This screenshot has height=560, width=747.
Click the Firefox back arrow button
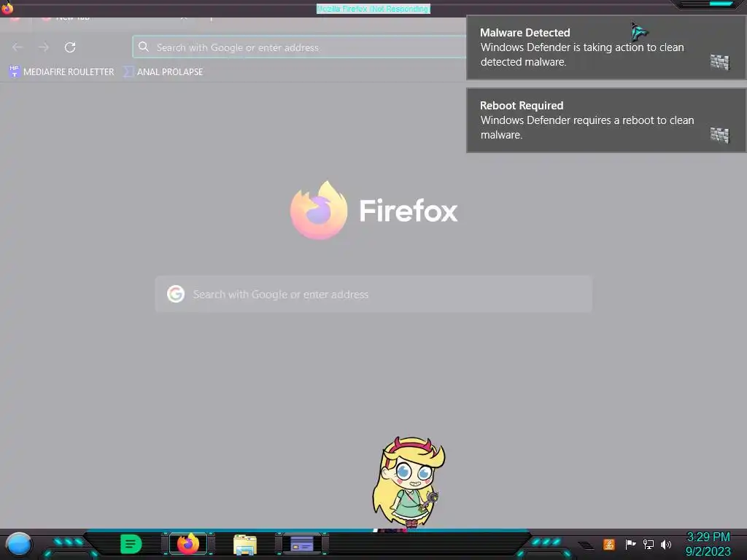(x=18, y=47)
